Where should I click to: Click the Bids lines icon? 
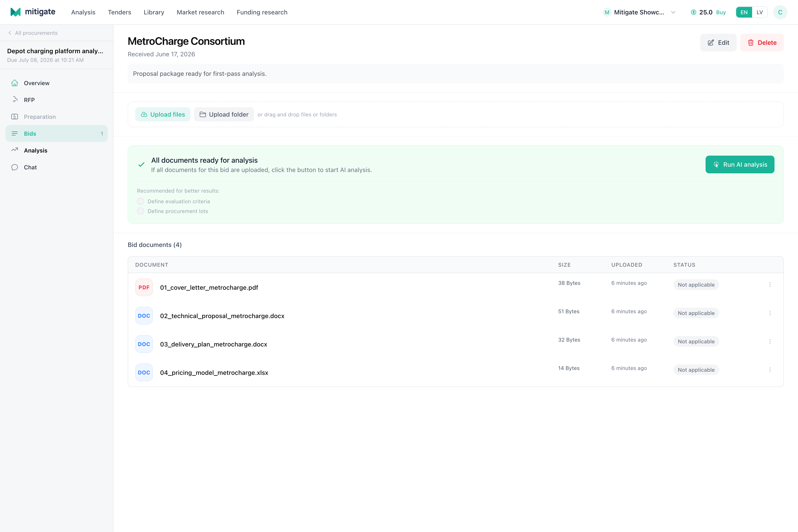tap(15, 134)
